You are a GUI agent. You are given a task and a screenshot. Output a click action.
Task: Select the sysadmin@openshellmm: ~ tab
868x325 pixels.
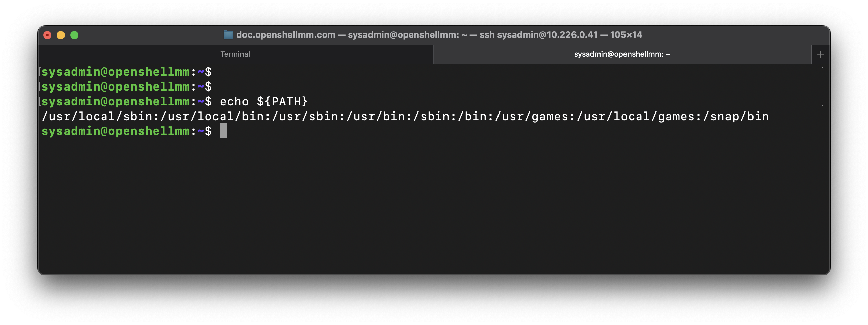click(622, 54)
